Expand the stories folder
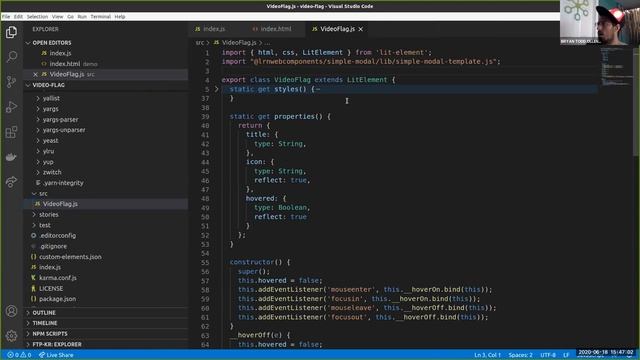This screenshot has height=360, width=640. click(49, 215)
